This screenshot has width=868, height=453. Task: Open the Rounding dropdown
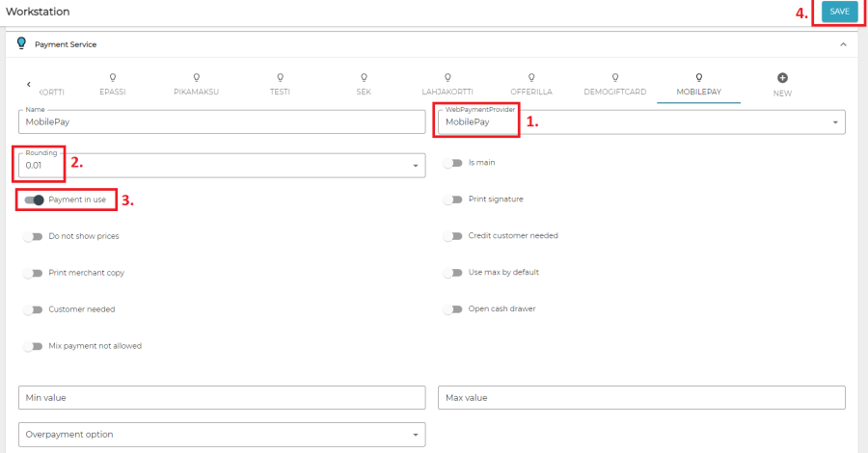click(416, 166)
